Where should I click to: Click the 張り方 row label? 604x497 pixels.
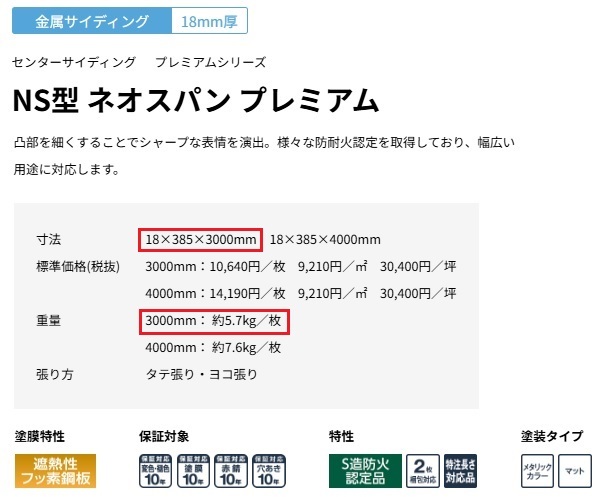[55, 374]
